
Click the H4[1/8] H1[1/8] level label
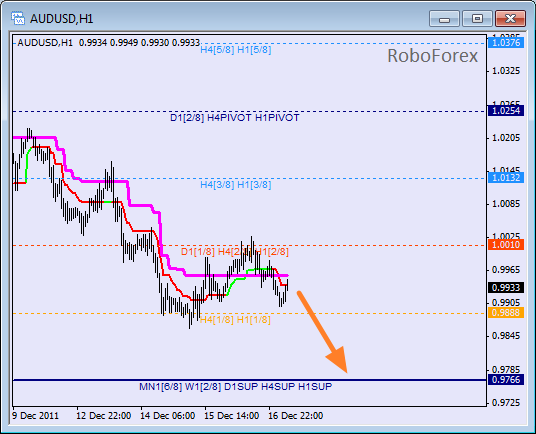[x=235, y=320]
